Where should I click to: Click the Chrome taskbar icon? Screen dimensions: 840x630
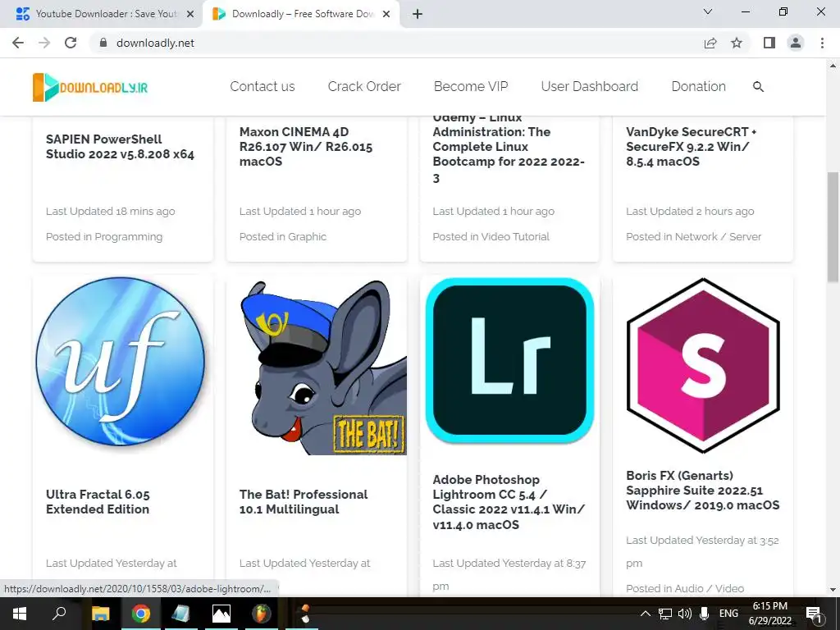(141, 614)
